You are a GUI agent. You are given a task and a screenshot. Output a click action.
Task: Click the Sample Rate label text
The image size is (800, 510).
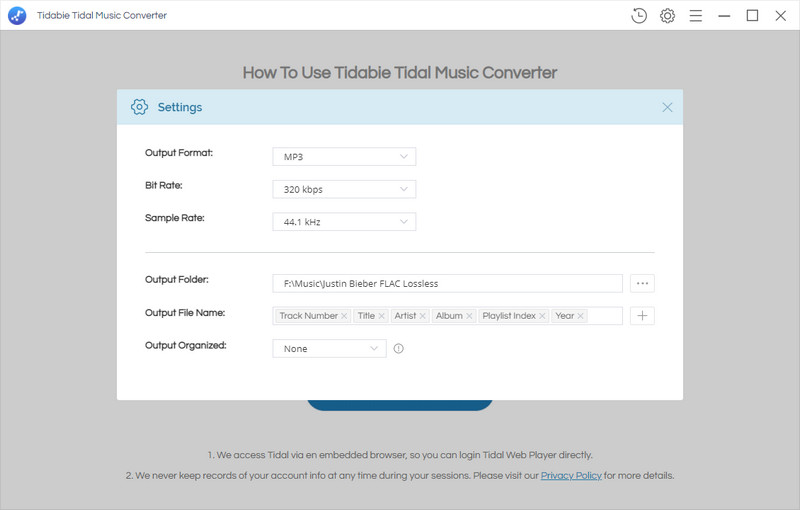pos(174,218)
